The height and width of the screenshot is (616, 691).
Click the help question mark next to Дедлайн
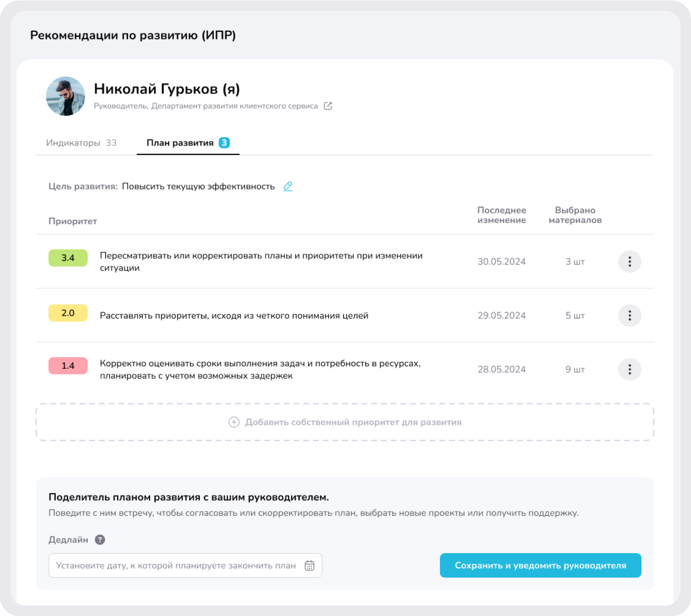[100, 540]
